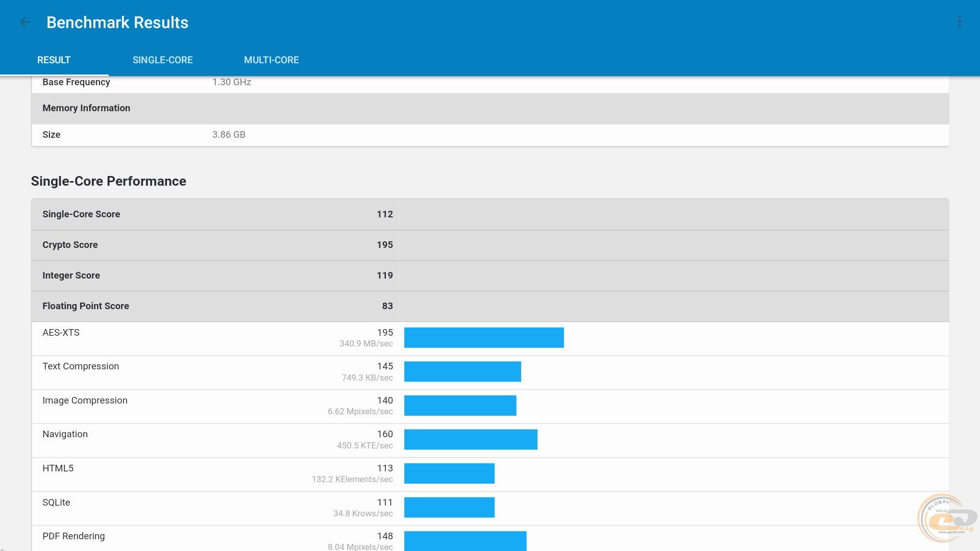This screenshot has width=980, height=551.
Task: Click the Single-Core Score row
Action: [x=217, y=214]
